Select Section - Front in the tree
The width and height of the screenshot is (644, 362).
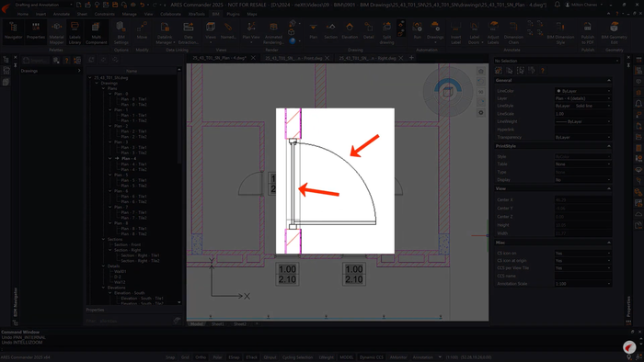pyautogui.click(x=127, y=244)
